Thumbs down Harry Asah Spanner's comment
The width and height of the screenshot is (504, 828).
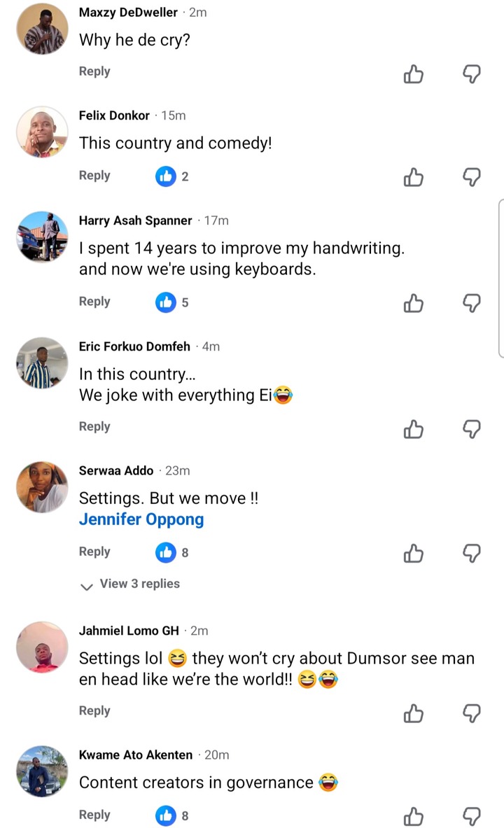(x=472, y=303)
